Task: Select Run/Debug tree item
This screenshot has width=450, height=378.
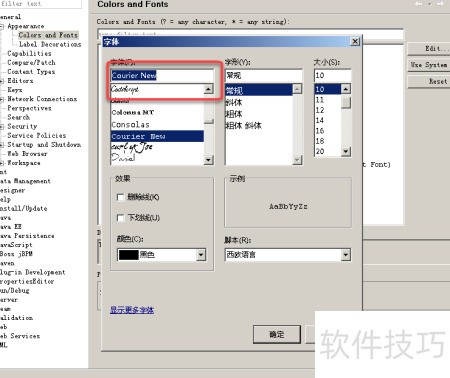Action: 15,290
